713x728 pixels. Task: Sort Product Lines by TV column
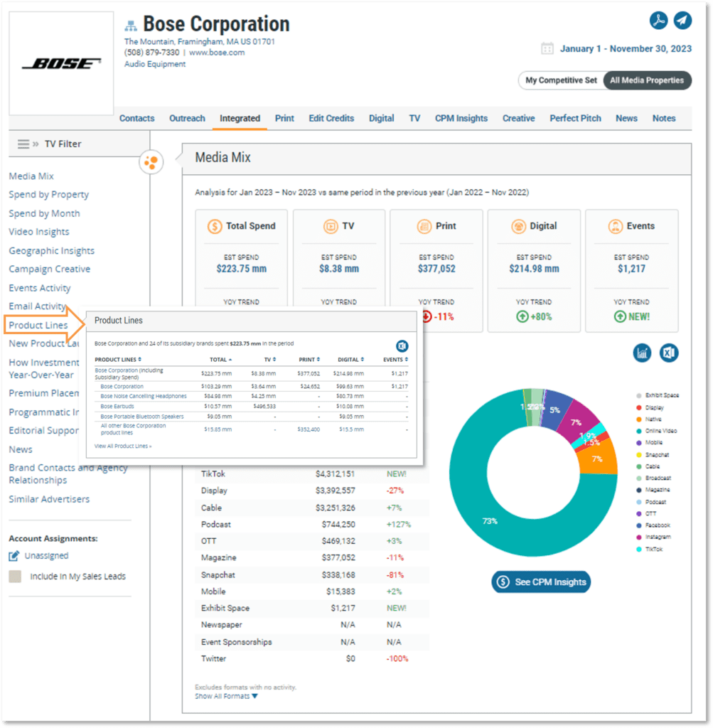pos(269,359)
